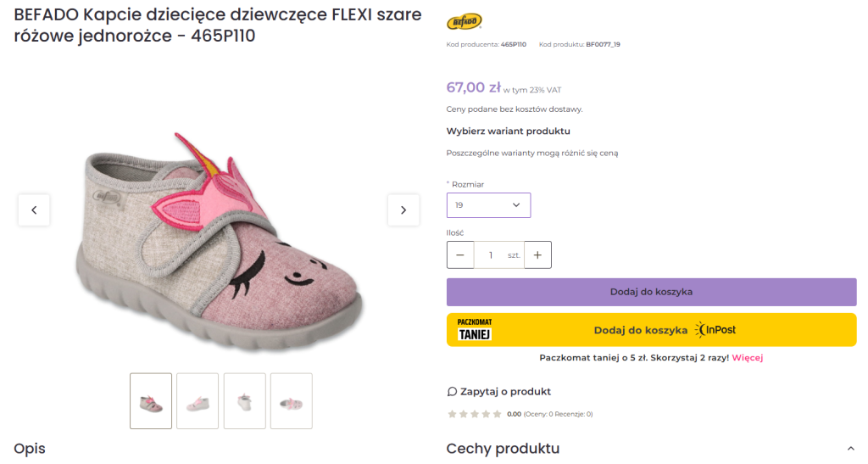Click the chat bubble icon by Zapytaj o produkt
Viewport: 868px width, 464px height.
(452, 392)
